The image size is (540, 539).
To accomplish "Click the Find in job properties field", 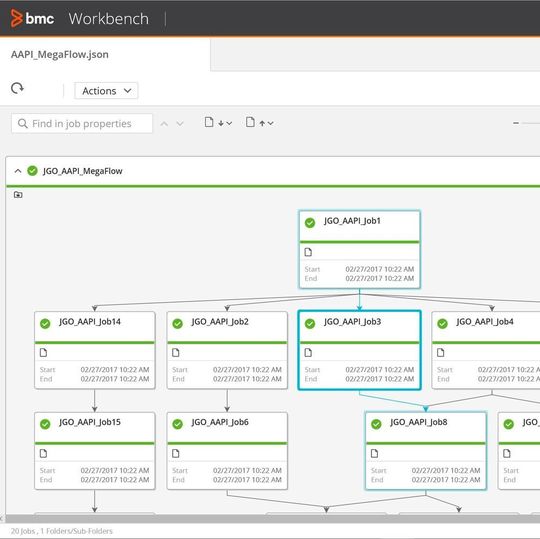I will pos(82,123).
